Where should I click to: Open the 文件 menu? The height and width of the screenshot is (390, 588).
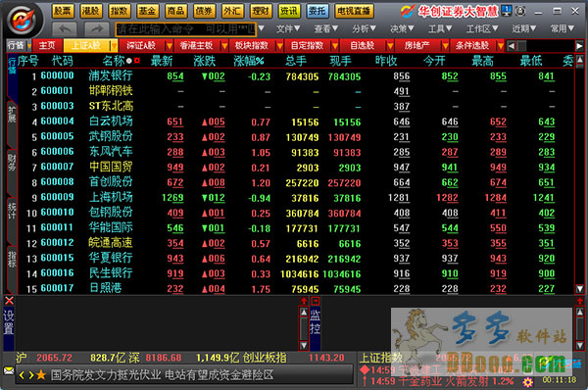click(x=288, y=28)
